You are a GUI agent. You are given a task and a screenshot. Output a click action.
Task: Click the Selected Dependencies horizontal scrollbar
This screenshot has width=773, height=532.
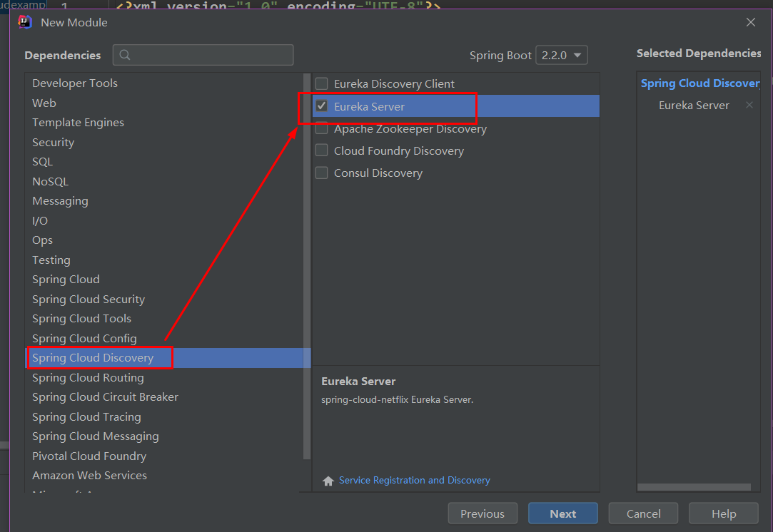[x=694, y=487]
